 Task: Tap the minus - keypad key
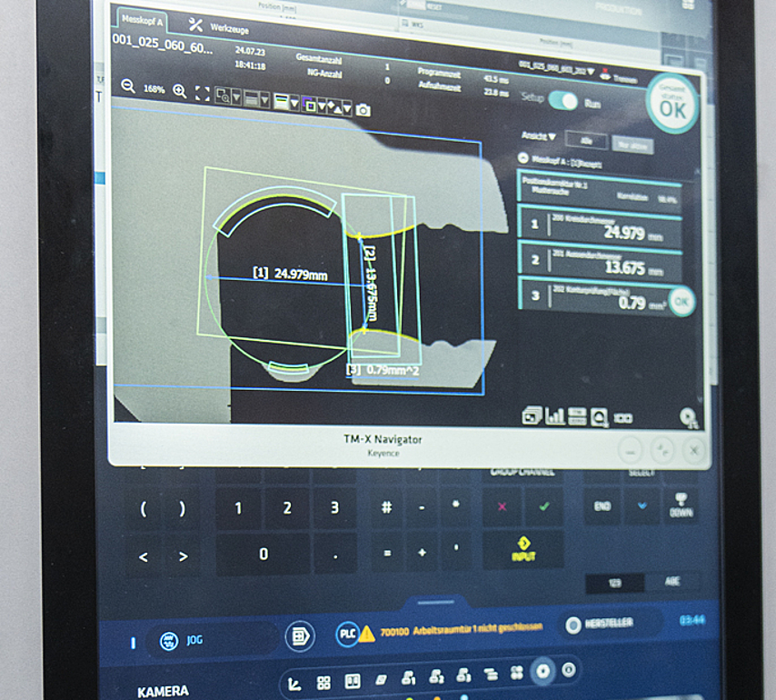coord(422,507)
